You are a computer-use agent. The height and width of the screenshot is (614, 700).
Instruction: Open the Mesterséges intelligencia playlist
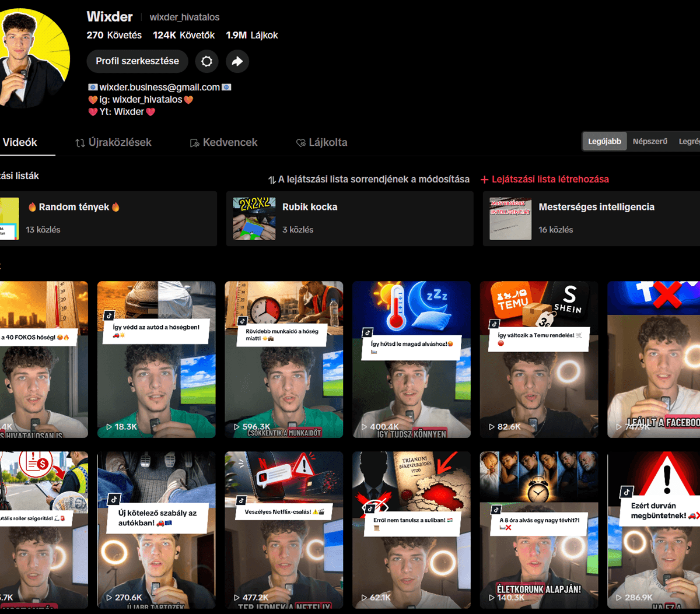pyautogui.click(x=591, y=219)
